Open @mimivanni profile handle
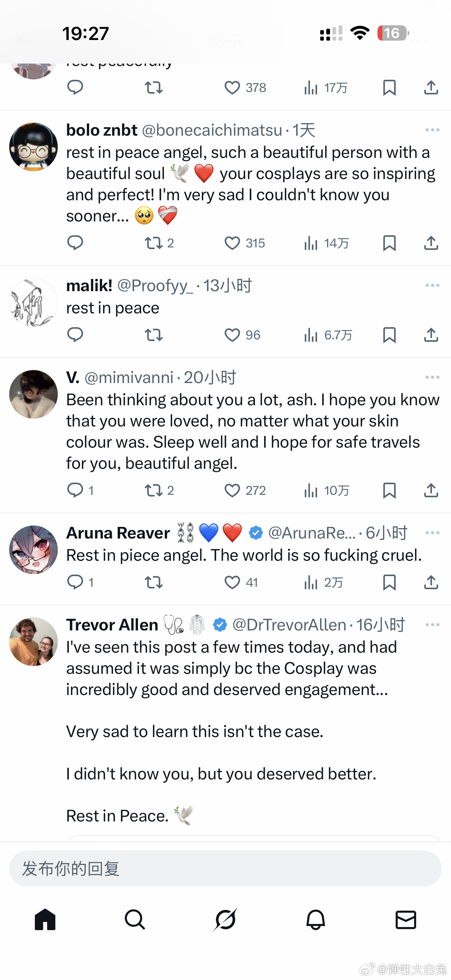This screenshot has height=980, width=451. click(x=128, y=377)
